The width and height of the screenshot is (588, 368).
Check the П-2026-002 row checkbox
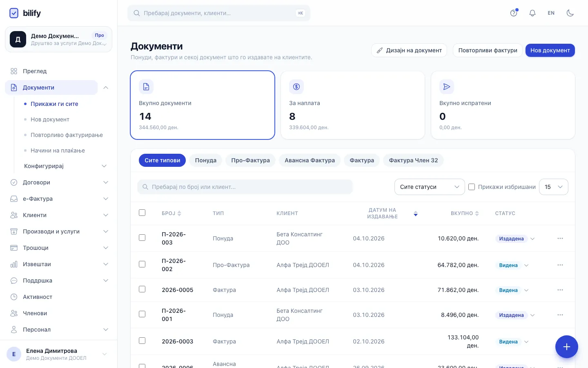coord(142,264)
